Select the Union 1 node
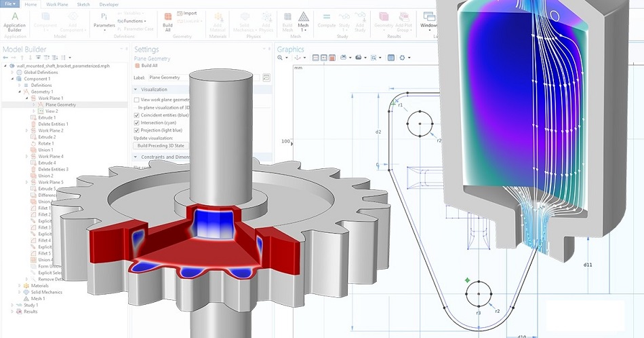 45,150
